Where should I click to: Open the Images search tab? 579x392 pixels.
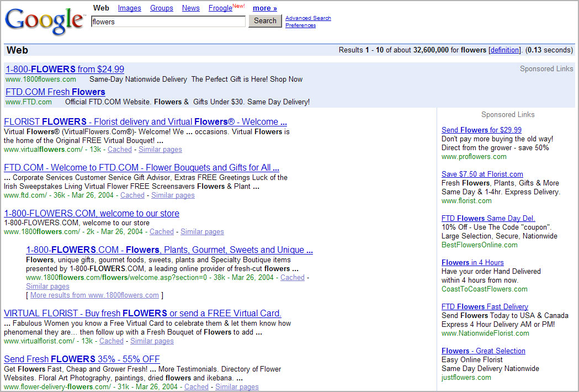[x=129, y=8]
